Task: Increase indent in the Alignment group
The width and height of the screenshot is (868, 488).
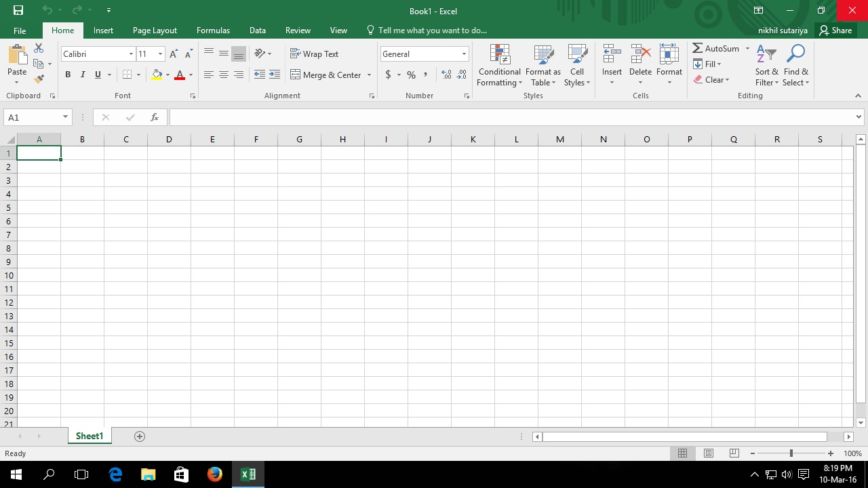Action: point(275,75)
